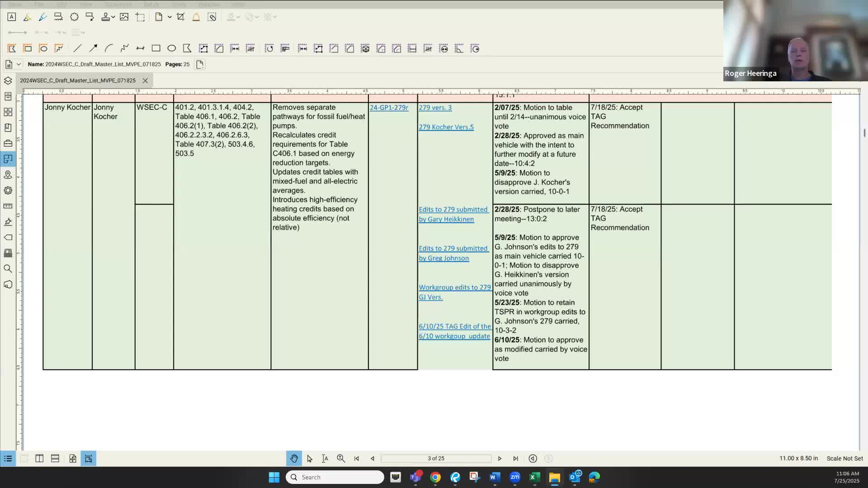The width and height of the screenshot is (868, 488).
Task: Click the previous view button
Action: pos(533,458)
